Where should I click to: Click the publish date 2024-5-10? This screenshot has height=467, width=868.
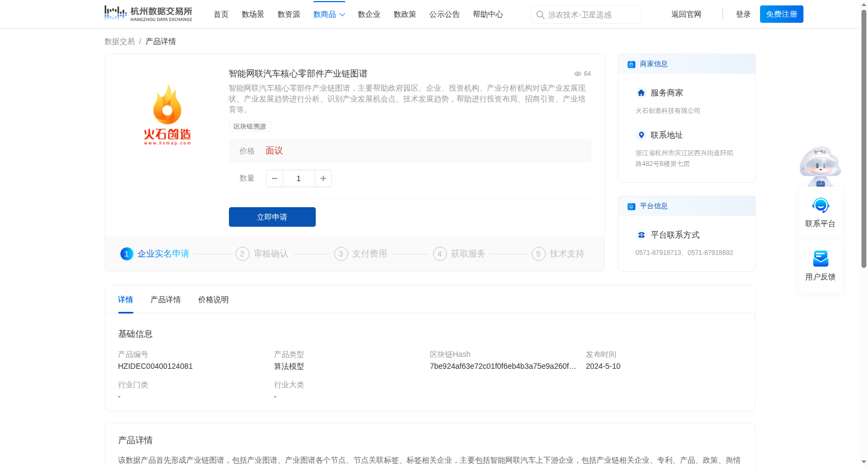coord(603,366)
